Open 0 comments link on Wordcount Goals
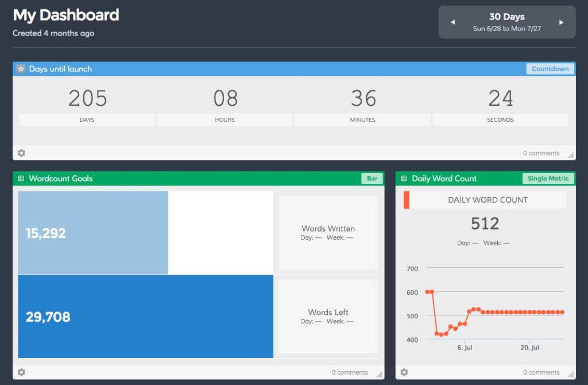 [350, 372]
